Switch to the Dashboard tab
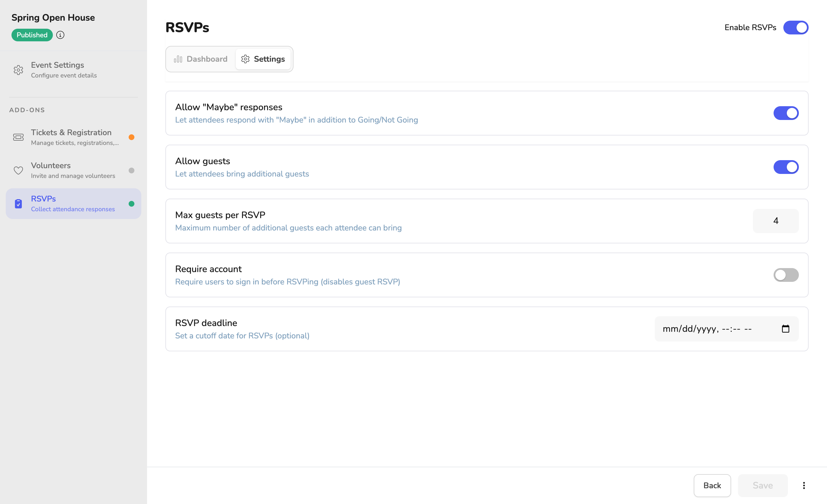 tap(201, 59)
